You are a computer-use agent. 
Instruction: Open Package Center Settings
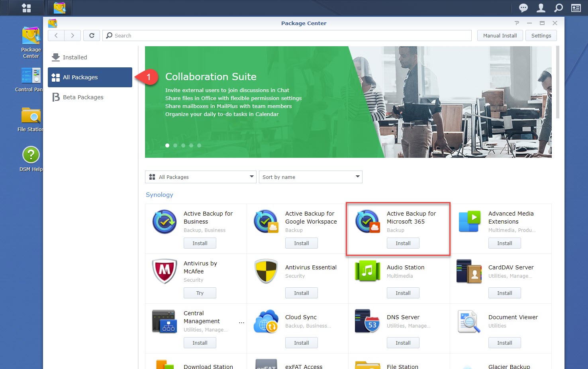point(541,35)
